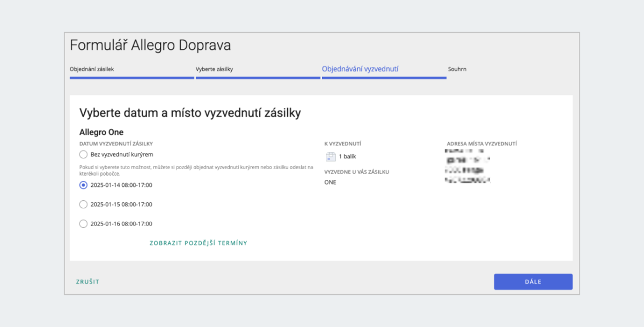Open the Objednávání vyzvednutí step tab

[x=360, y=69]
